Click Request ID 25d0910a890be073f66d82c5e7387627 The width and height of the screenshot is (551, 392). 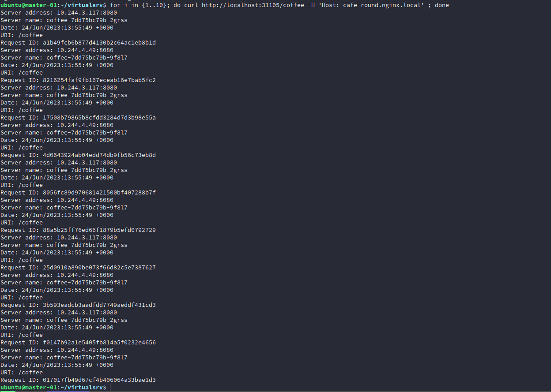[99, 268]
